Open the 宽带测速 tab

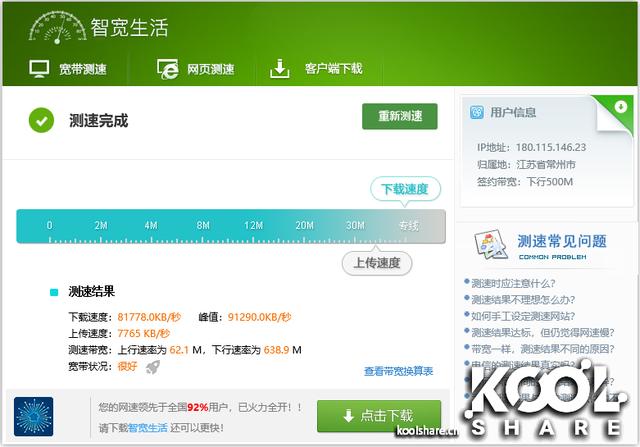[x=68, y=69]
